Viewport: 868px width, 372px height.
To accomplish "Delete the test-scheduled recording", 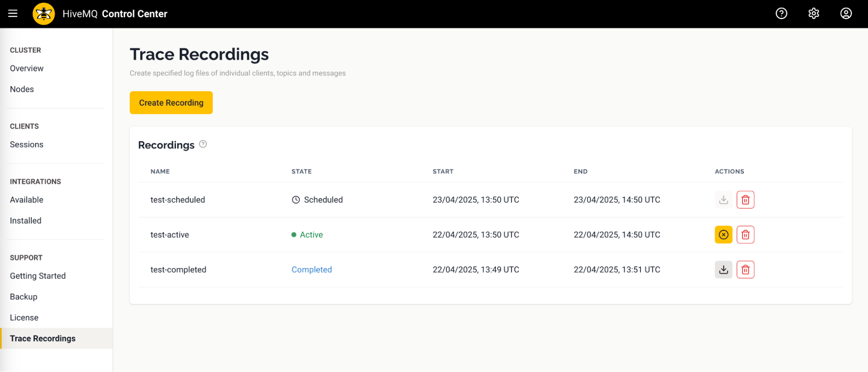I will click(x=745, y=200).
